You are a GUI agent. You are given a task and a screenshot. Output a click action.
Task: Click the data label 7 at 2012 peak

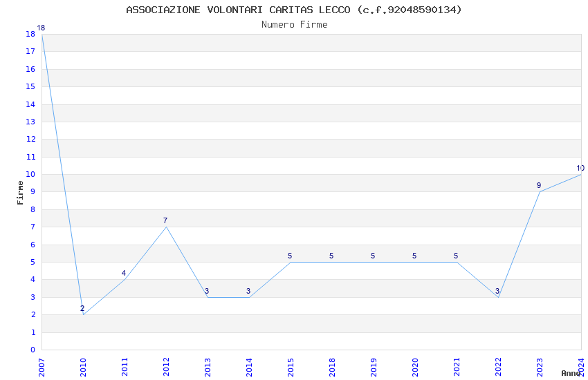click(165, 220)
